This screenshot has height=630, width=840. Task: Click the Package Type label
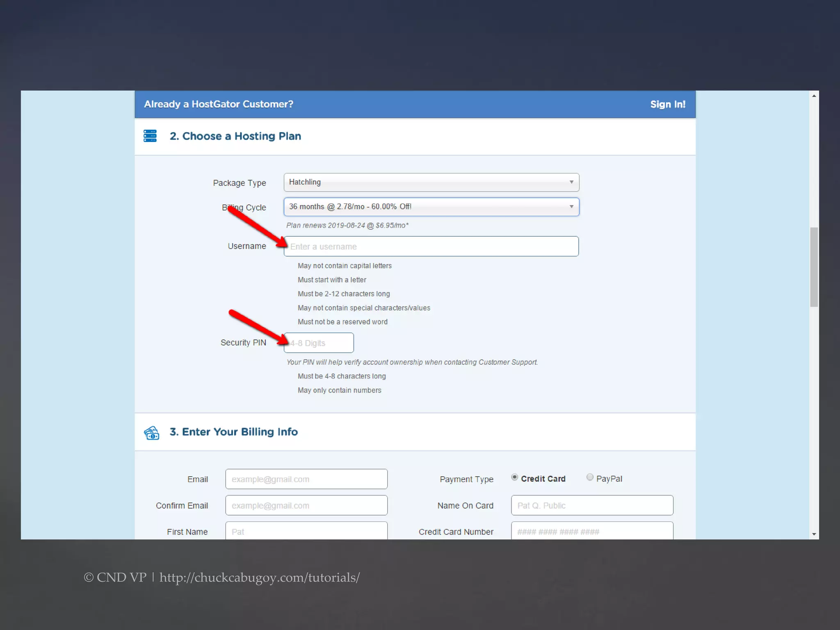[x=240, y=183]
